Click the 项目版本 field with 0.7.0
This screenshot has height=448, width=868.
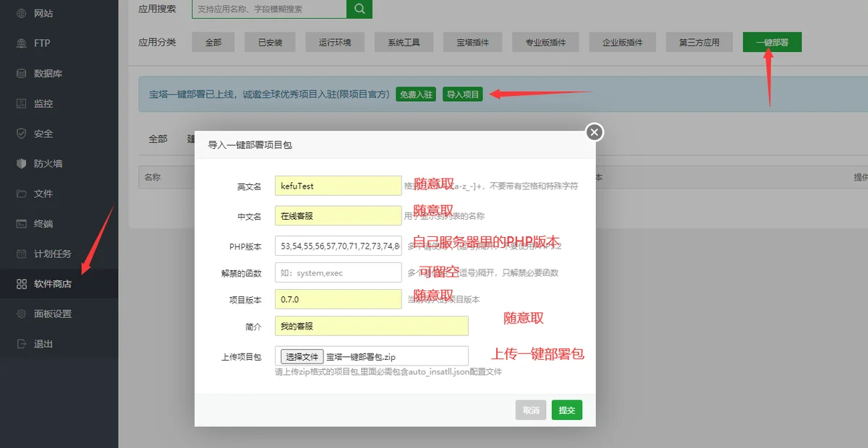click(338, 299)
